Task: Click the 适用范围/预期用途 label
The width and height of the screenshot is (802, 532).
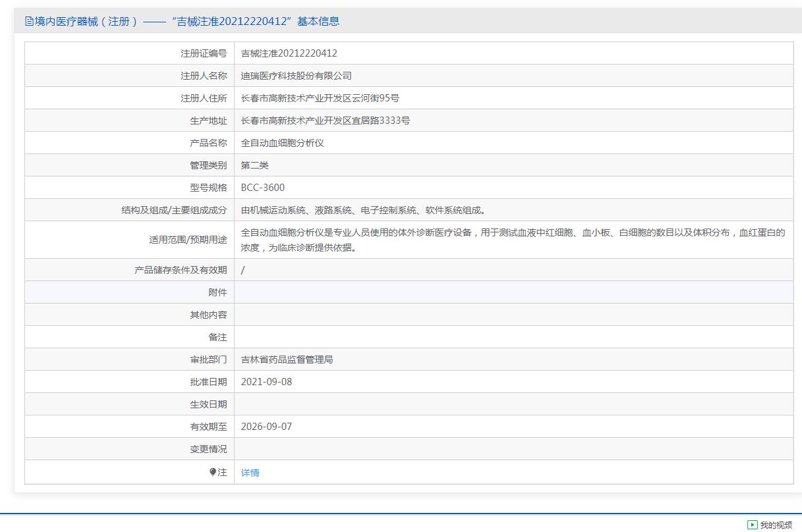Action: coord(188,240)
